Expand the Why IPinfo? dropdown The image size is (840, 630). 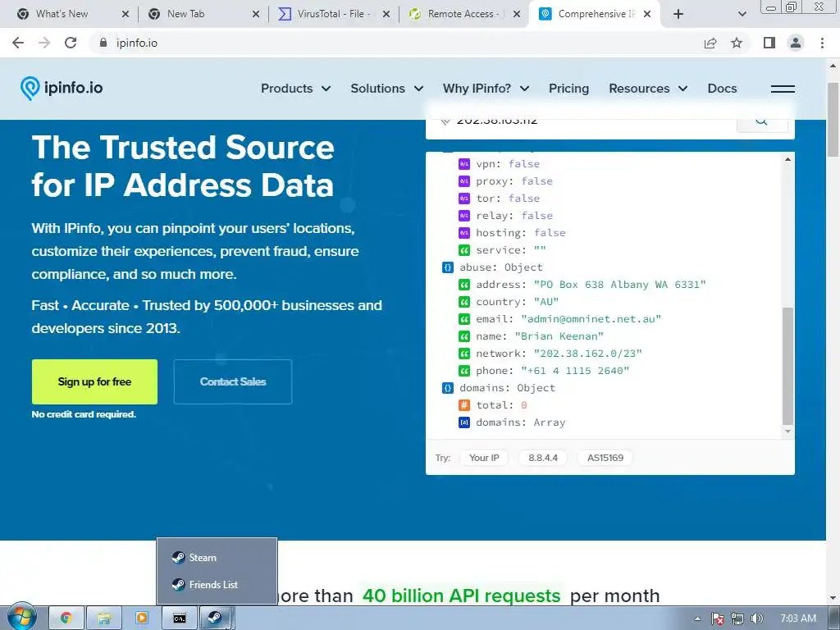point(486,89)
